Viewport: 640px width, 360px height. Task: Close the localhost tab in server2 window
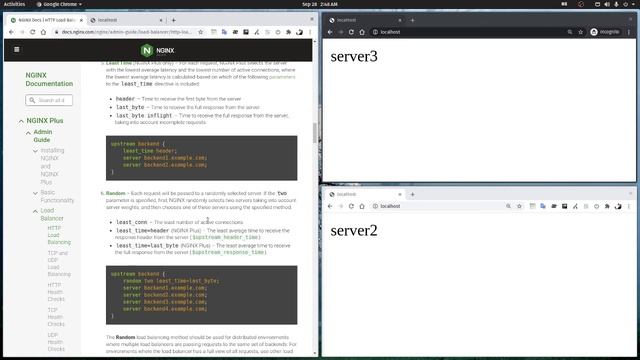click(x=400, y=194)
